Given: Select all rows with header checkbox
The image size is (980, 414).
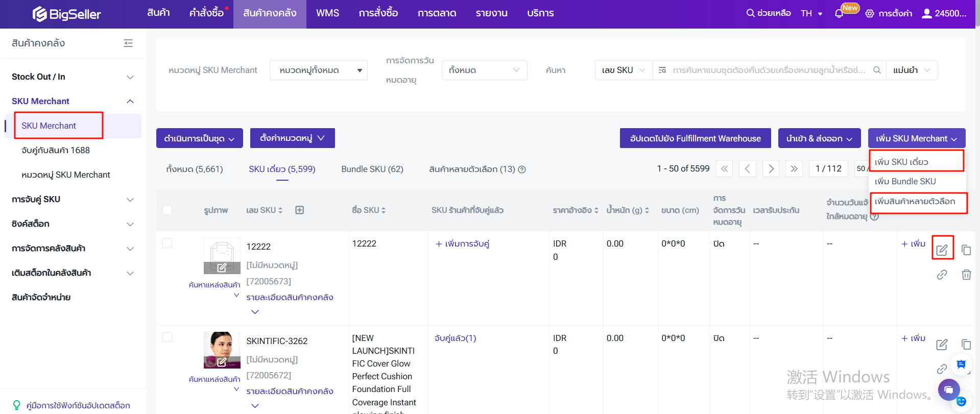Looking at the screenshot, I should [167, 210].
